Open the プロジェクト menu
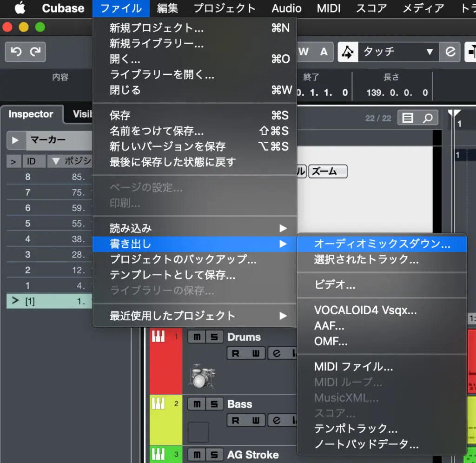The height and width of the screenshot is (463, 476). (x=225, y=8)
